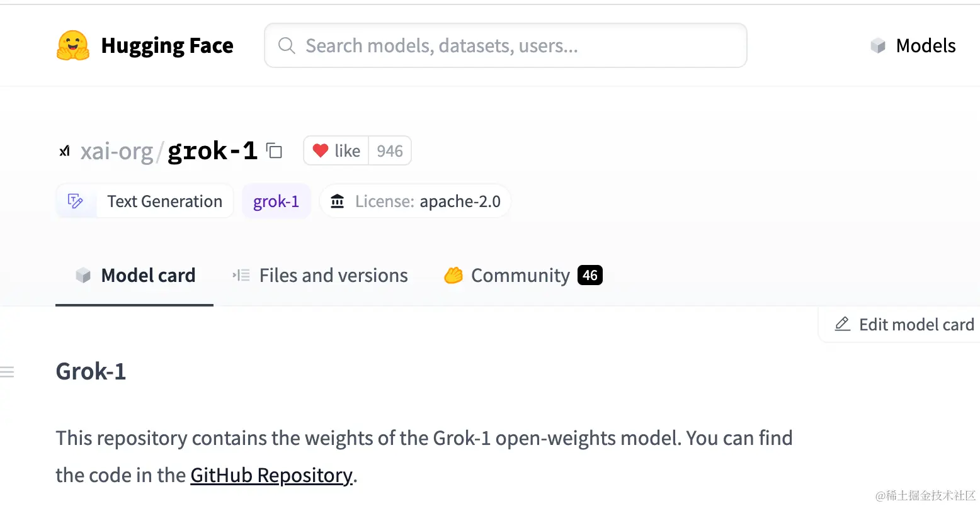Open the Model card tab
980x506 pixels.
pyautogui.click(x=135, y=276)
